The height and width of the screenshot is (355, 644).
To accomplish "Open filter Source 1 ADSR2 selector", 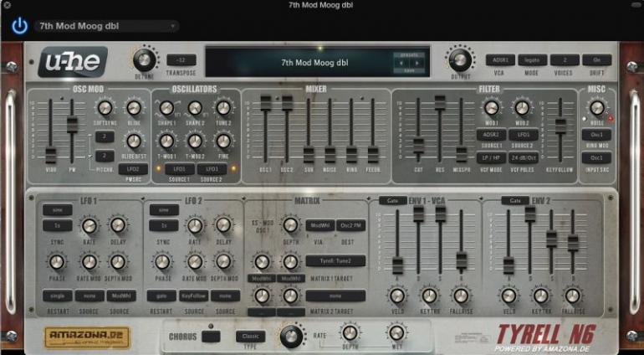I will pos(491,135).
